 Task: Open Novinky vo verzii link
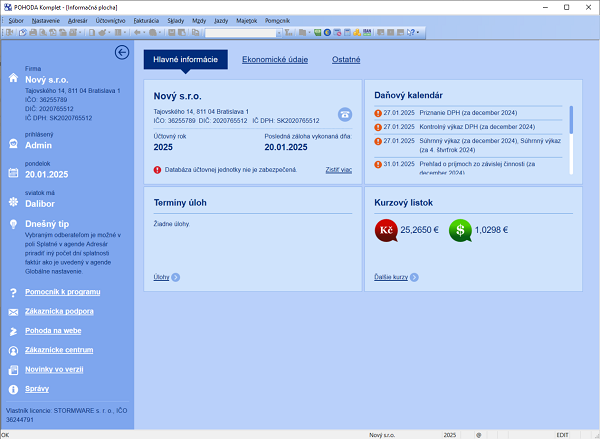(x=60, y=369)
